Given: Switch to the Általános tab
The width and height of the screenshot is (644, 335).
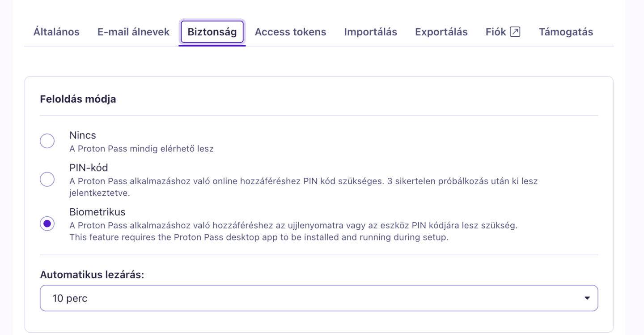Looking at the screenshot, I should (x=56, y=32).
